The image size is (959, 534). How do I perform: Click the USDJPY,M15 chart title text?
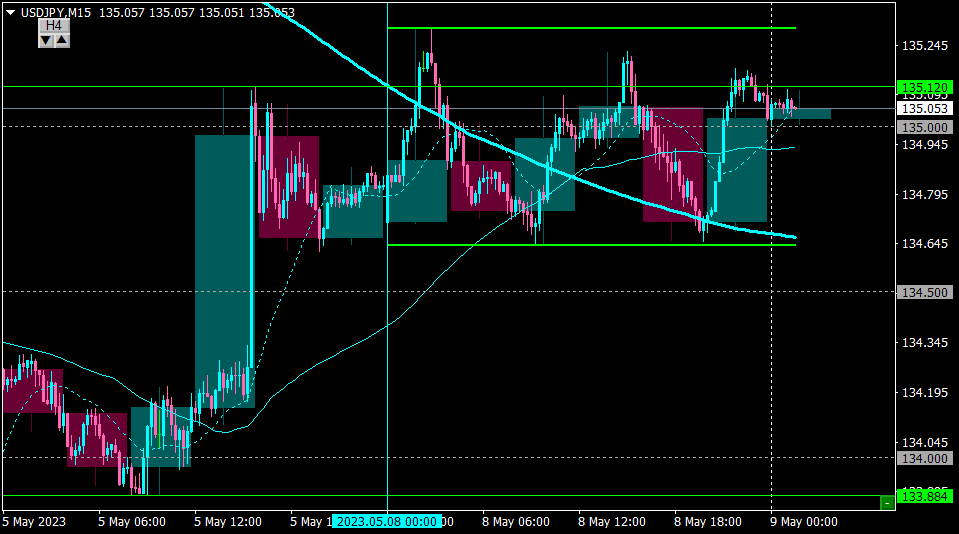point(56,12)
